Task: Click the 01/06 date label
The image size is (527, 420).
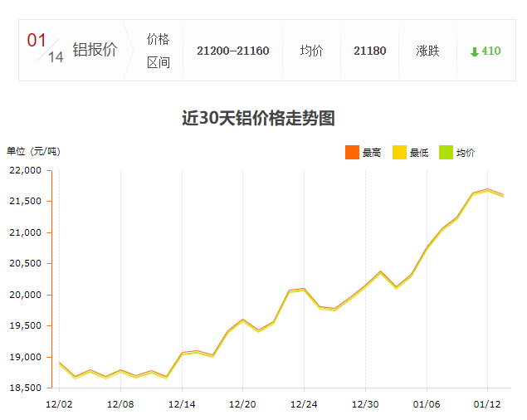Action: click(427, 404)
